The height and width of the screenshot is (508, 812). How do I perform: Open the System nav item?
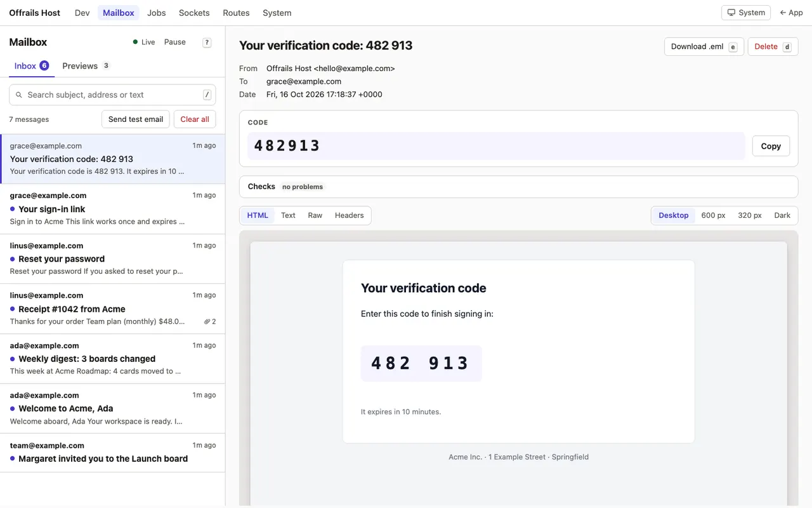click(277, 13)
